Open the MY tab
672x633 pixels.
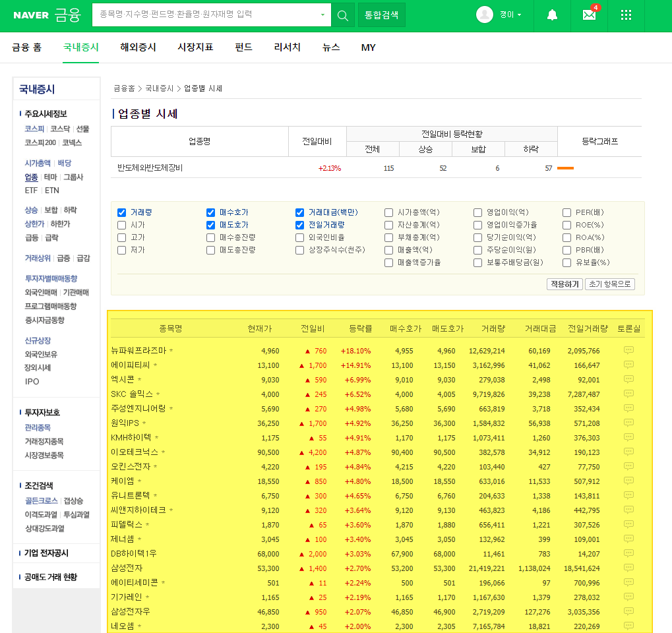(368, 47)
